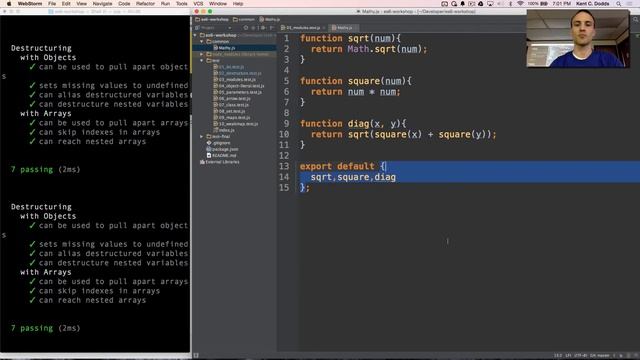This screenshot has height=360, width=640.
Task: Open README.md in project tree
Action: (x=222, y=156)
